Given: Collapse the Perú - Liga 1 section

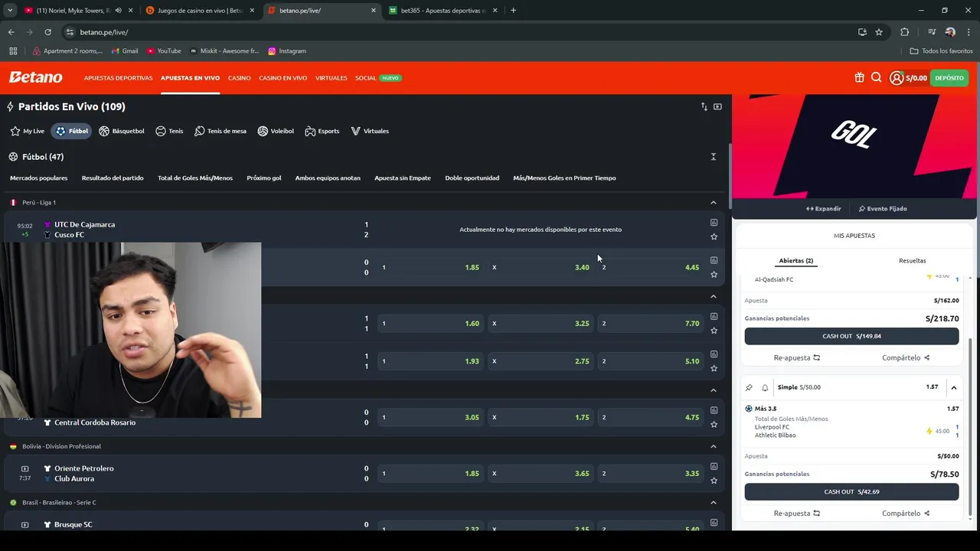Looking at the screenshot, I should pos(713,203).
